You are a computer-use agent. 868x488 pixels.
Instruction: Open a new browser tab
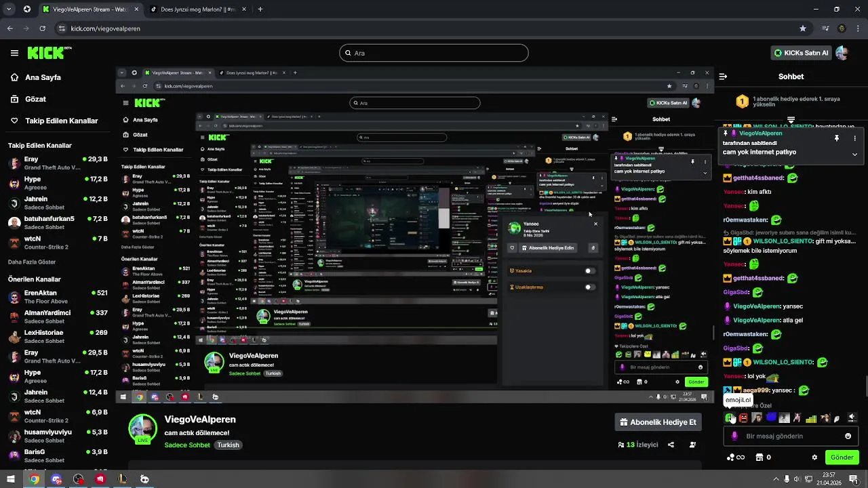click(x=260, y=9)
